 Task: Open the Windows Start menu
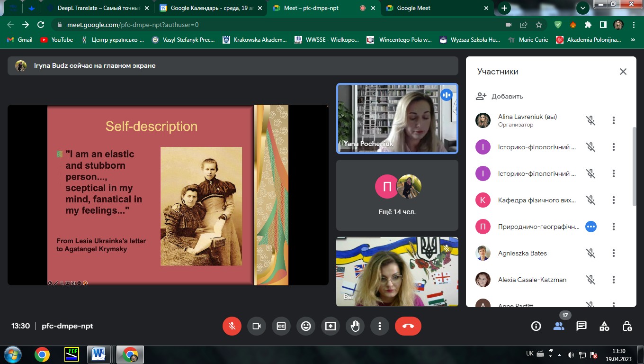click(12, 355)
